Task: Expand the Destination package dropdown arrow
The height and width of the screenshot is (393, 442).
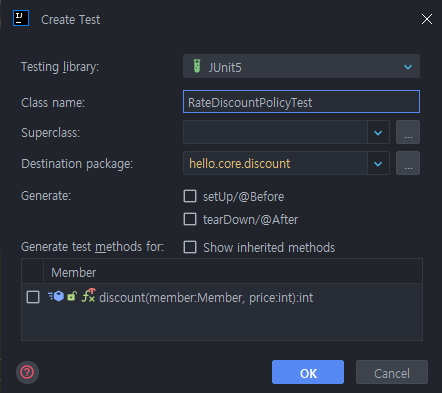Action: (x=378, y=163)
